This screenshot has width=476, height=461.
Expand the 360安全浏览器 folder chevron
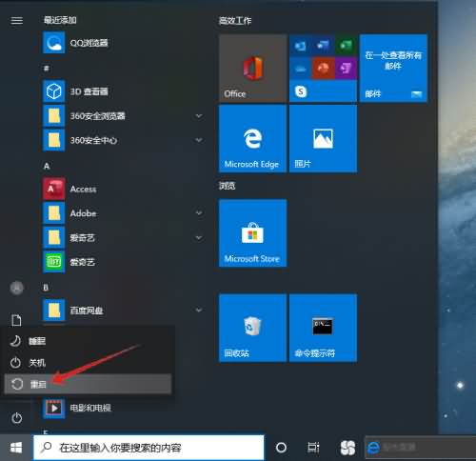click(x=199, y=116)
